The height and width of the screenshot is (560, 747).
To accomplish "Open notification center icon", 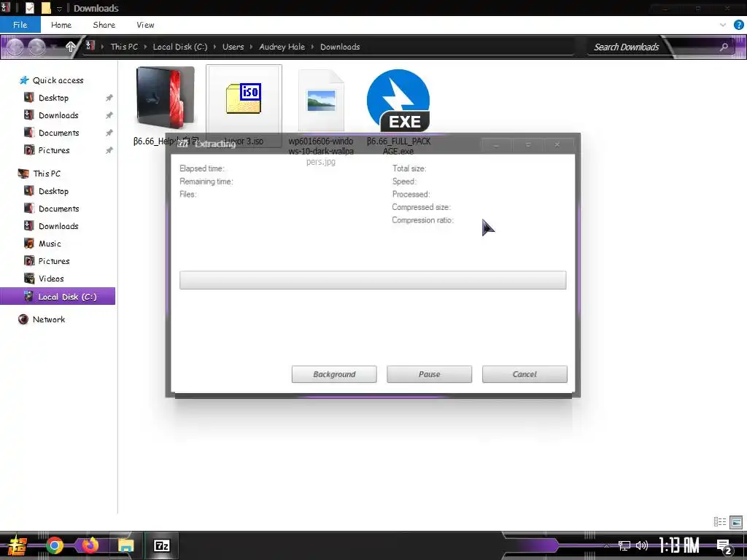I will 724,547.
